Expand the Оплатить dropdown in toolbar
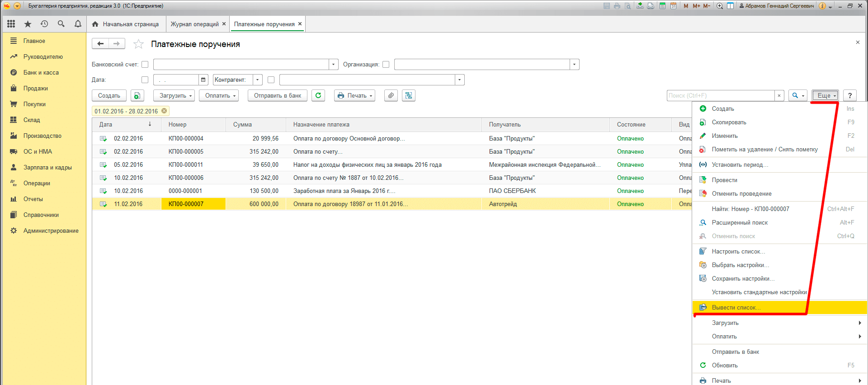The image size is (868, 385). coord(220,95)
